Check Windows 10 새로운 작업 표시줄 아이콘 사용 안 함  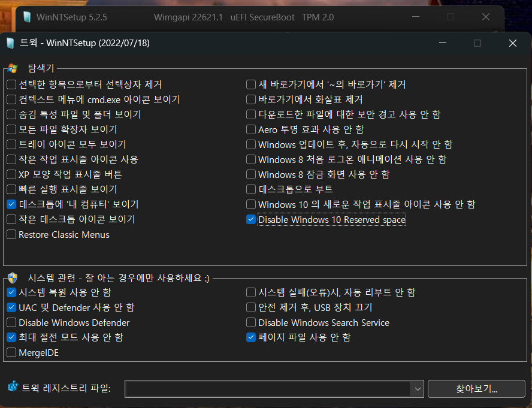251,204
